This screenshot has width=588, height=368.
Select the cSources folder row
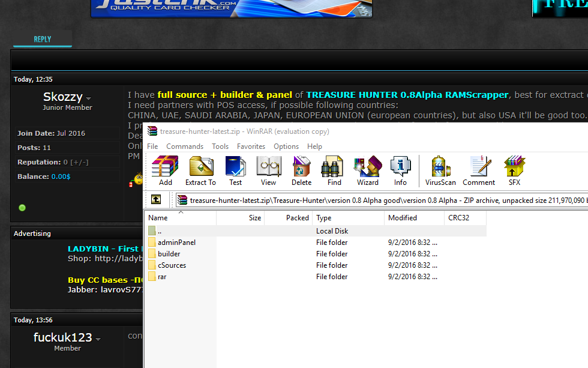point(316,265)
